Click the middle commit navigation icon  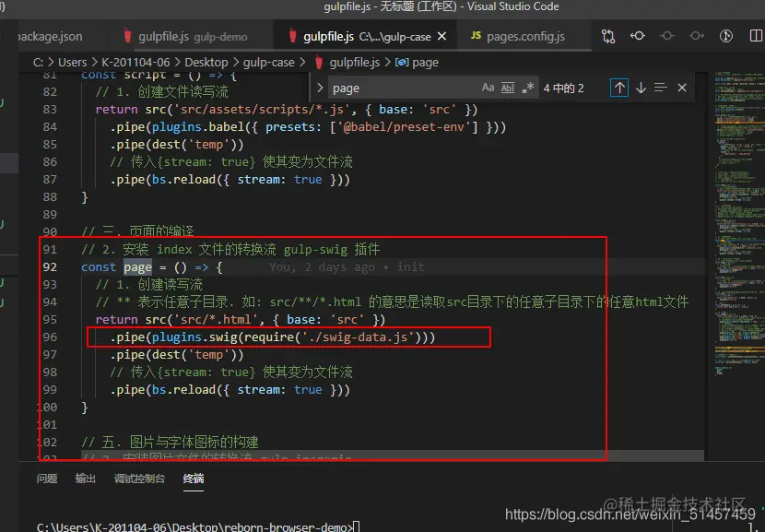(667, 36)
